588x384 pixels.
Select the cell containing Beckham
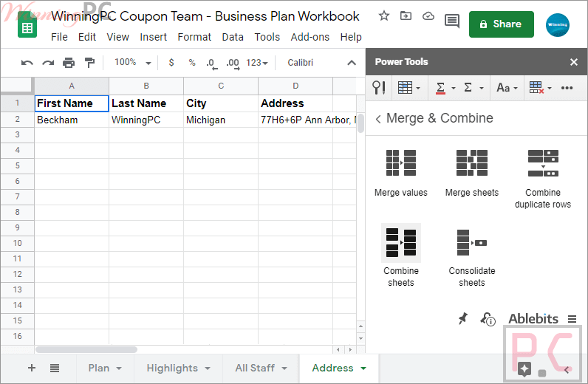coord(72,120)
